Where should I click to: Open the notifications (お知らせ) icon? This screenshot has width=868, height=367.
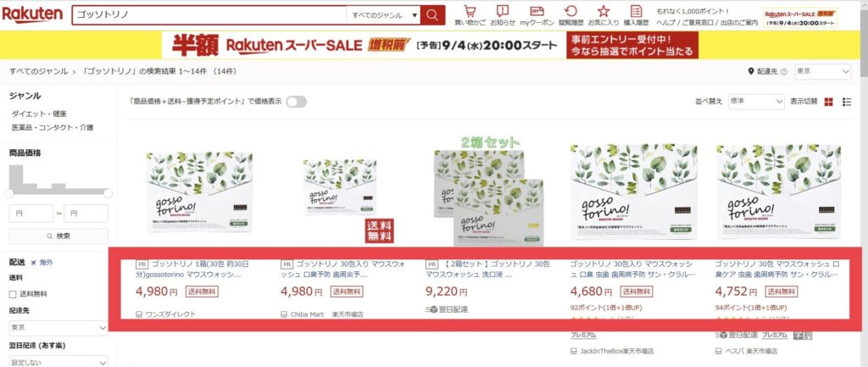503,12
